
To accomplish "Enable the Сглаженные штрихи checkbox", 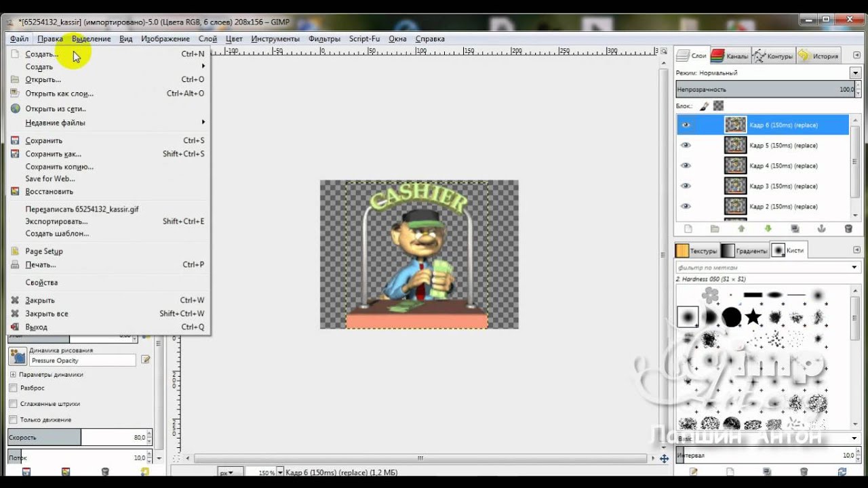I will [x=13, y=403].
